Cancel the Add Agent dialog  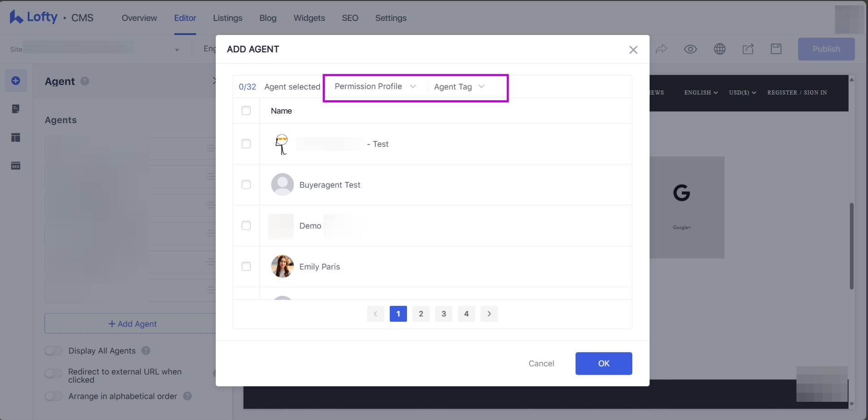coord(541,364)
